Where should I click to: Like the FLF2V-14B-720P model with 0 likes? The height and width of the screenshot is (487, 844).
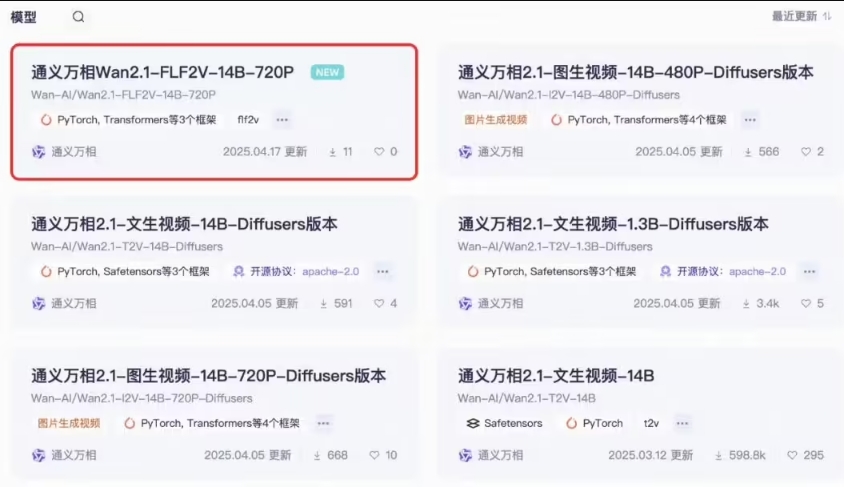click(379, 152)
